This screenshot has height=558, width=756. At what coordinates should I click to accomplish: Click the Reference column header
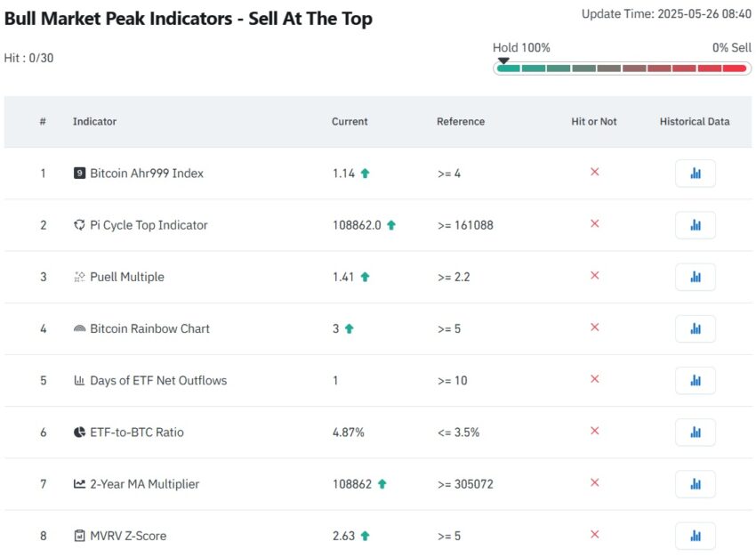[461, 122]
